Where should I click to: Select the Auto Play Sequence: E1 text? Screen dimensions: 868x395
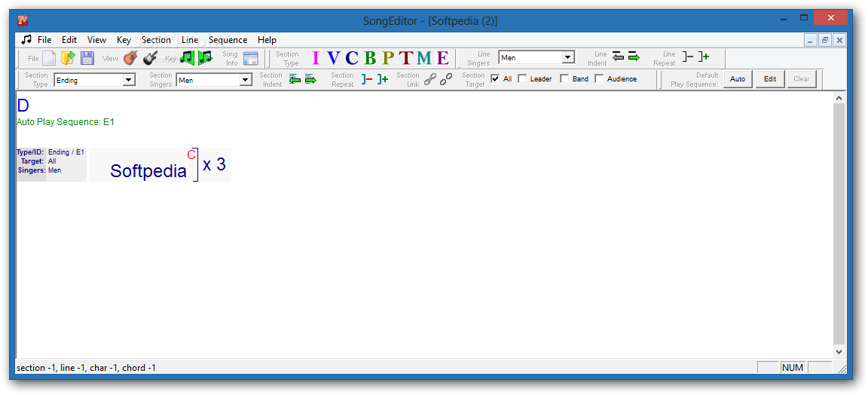[x=66, y=122]
